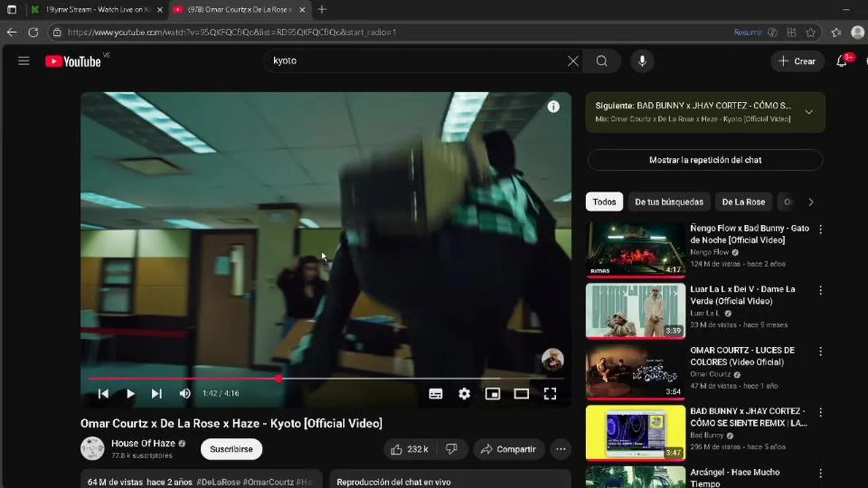Viewport: 868px width, 488px height.
Task: Clear the search box with the X
Action: 573,61
